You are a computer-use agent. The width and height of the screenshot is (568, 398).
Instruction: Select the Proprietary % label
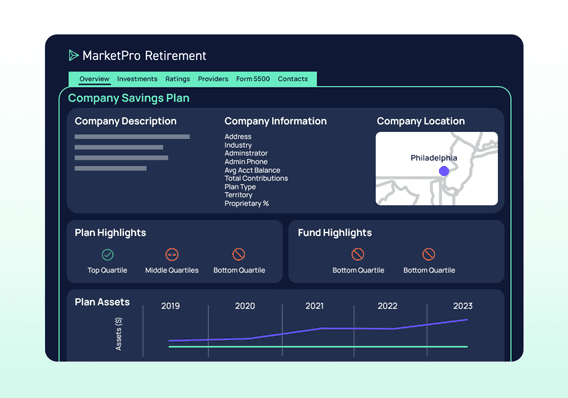247,203
